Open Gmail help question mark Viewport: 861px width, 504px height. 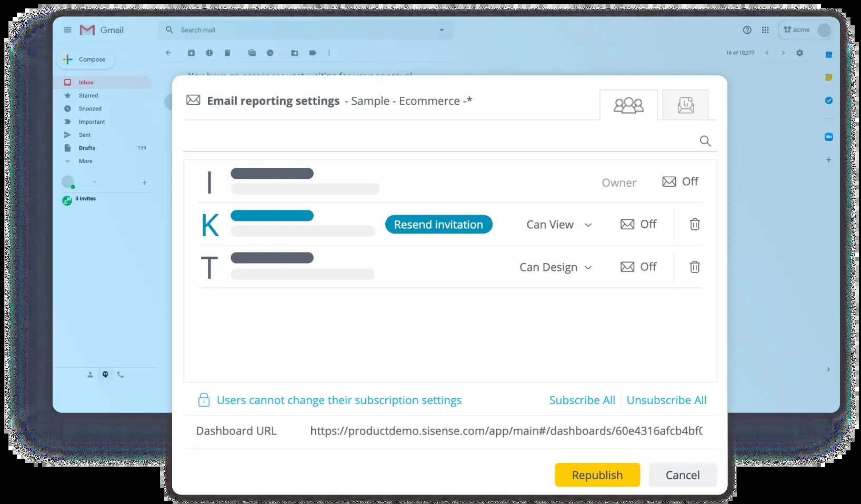(747, 30)
